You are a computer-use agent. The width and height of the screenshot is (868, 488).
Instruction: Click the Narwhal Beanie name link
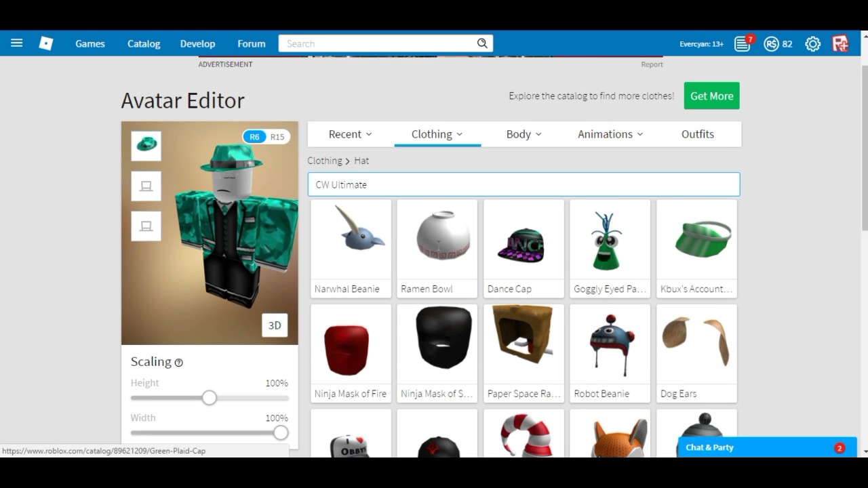click(347, 289)
